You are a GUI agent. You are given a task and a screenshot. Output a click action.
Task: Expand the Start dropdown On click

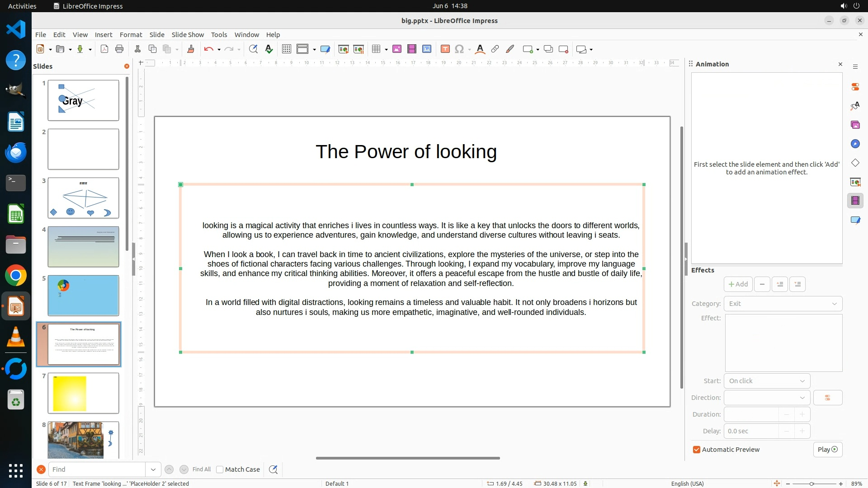(767, 381)
